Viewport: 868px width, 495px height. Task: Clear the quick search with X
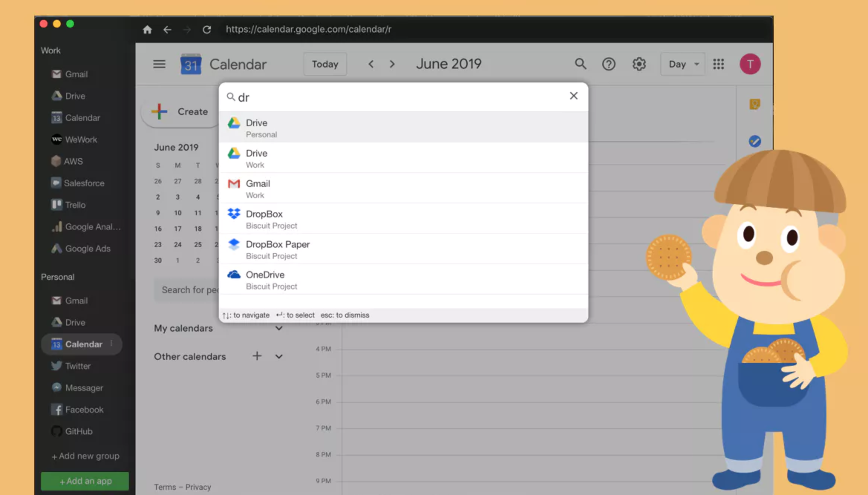(x=574, y=96)
